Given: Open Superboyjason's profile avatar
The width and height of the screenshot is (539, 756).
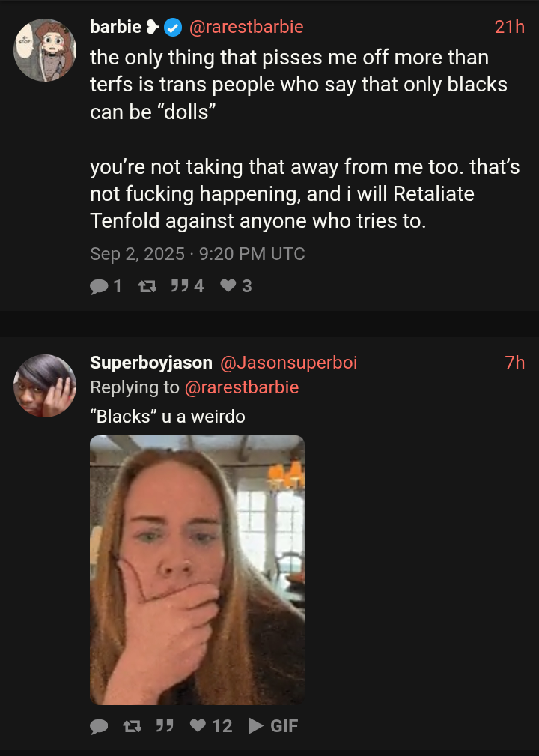Looking at the screenshot, I should pyautogui.click(x=45, y=386).
